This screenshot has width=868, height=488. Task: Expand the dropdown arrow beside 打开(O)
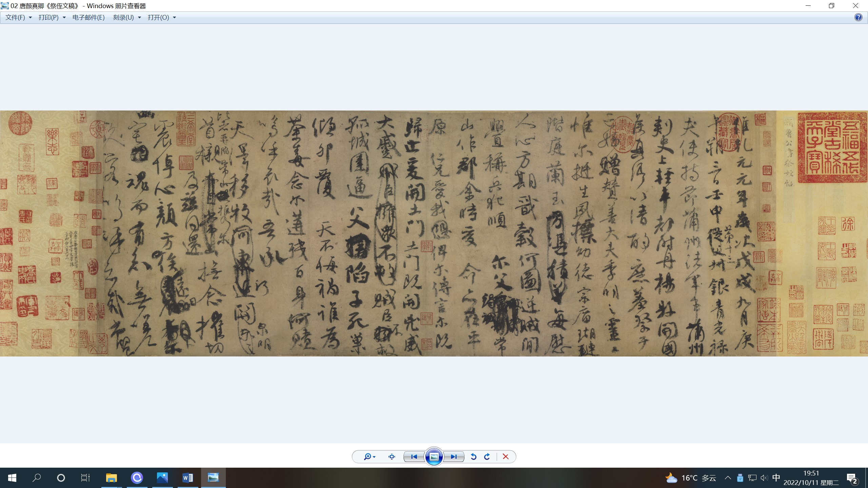[175, 18]
